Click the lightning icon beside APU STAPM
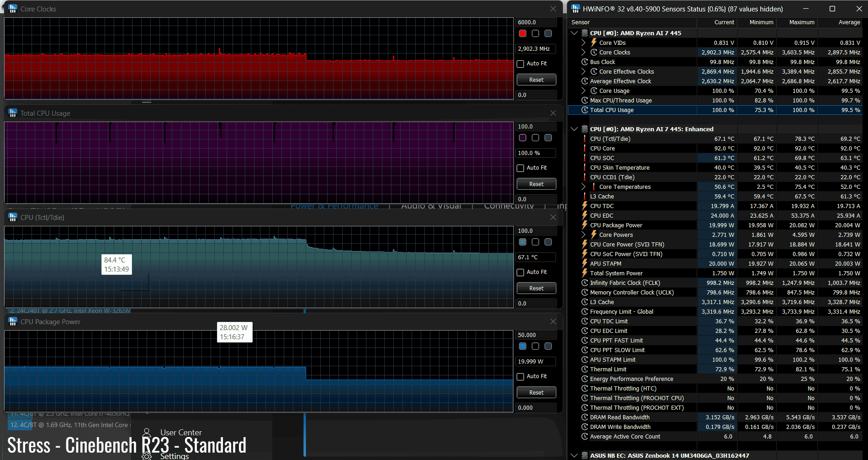The height and width of the screenshot is (460, 868). point(584,263)
